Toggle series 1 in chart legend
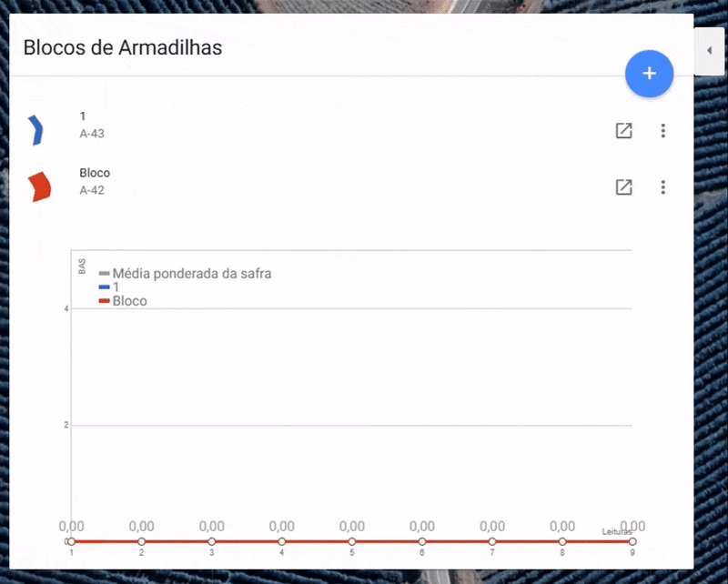Viewport: 728px width, 584px height. (x=116, y=287)
